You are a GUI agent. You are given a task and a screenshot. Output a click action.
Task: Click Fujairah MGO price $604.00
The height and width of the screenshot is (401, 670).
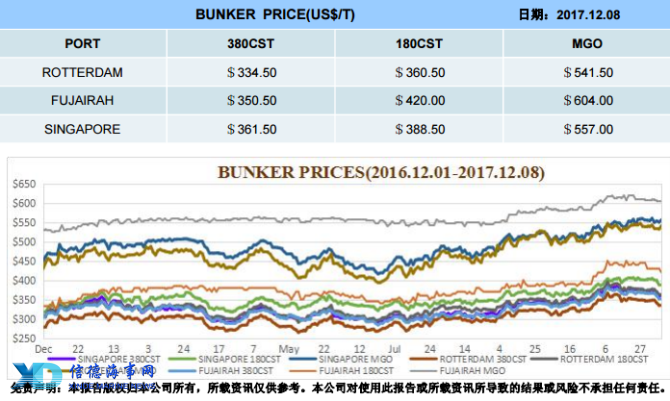[588, 100]
